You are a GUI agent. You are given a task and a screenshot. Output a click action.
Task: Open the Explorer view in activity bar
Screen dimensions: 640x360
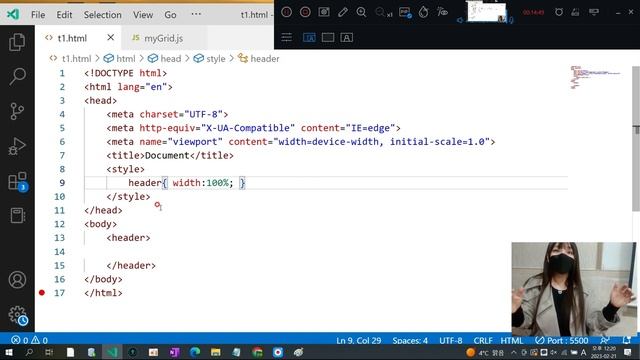click(x=17, y=42)
